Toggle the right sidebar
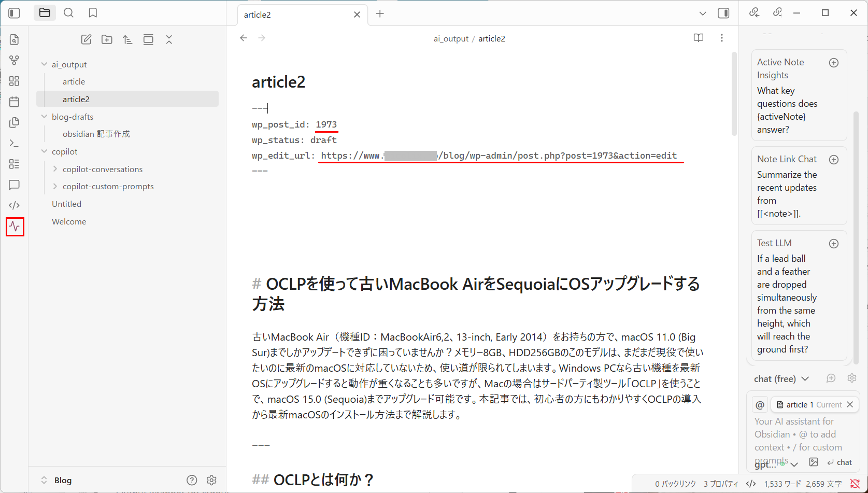 pos(723,13)
